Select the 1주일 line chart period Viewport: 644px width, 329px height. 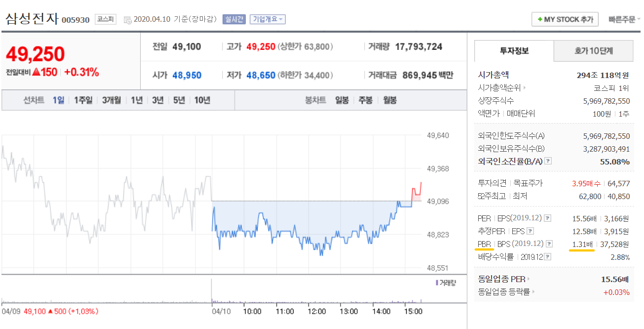pyautogui.click(x=83, y=100)
